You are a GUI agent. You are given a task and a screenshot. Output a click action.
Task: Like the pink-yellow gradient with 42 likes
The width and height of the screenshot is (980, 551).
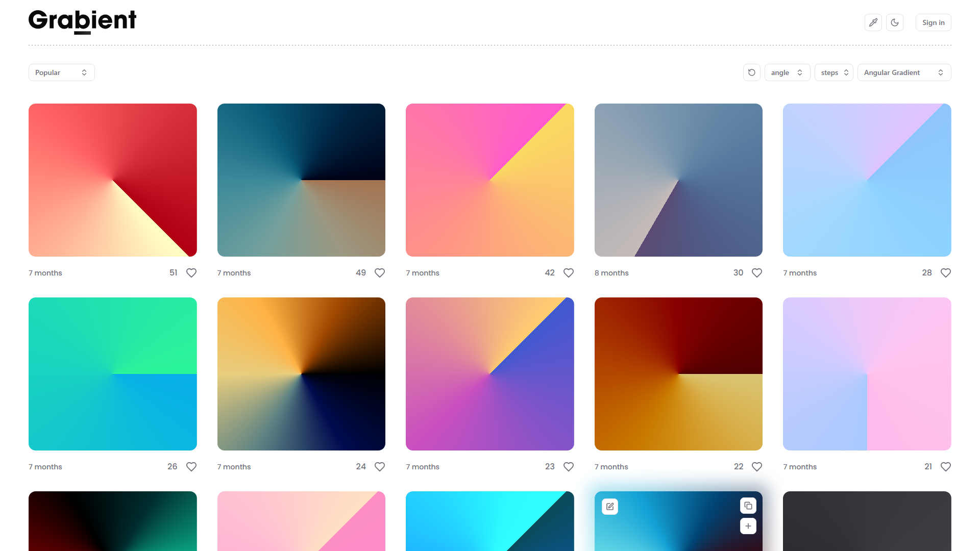(x=568, y=272)
